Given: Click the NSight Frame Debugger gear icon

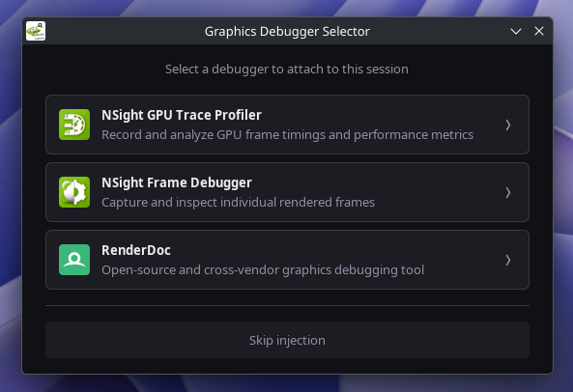Looking at the screenshot, I should pyautogui.click(x=74, y=192).
